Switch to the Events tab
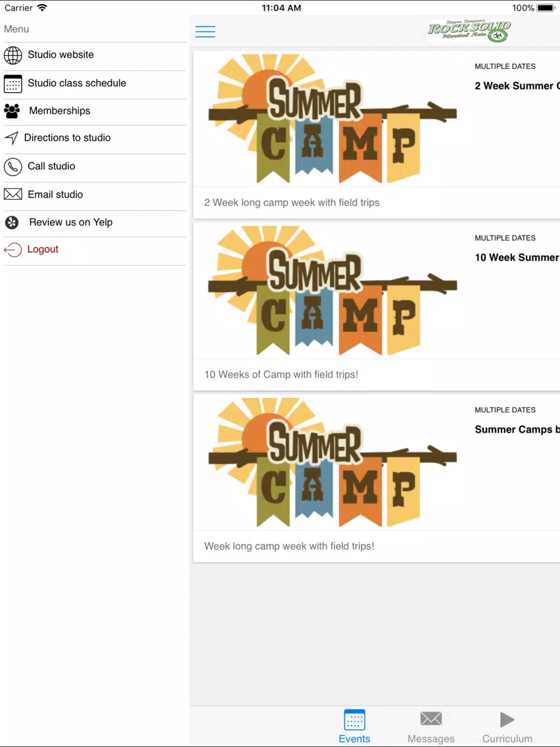 pyautogui.click(x=354, y=727)
